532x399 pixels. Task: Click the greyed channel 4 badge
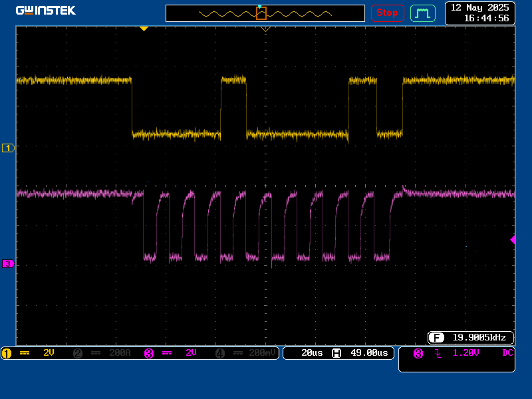[220, 353]
